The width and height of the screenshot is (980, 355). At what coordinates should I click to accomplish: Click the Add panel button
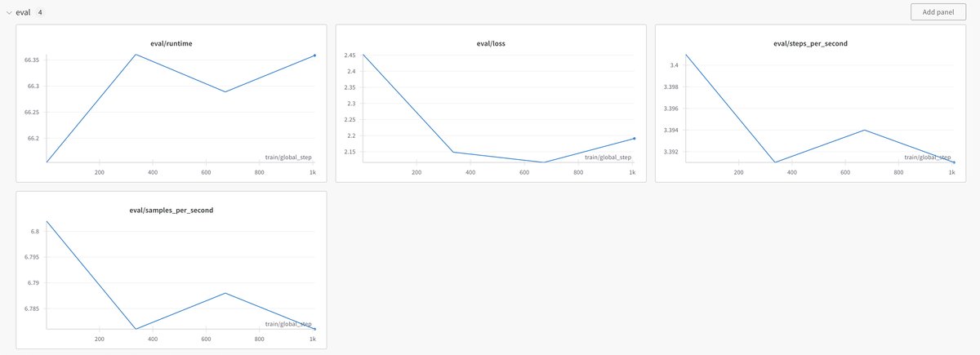point(938,12)
